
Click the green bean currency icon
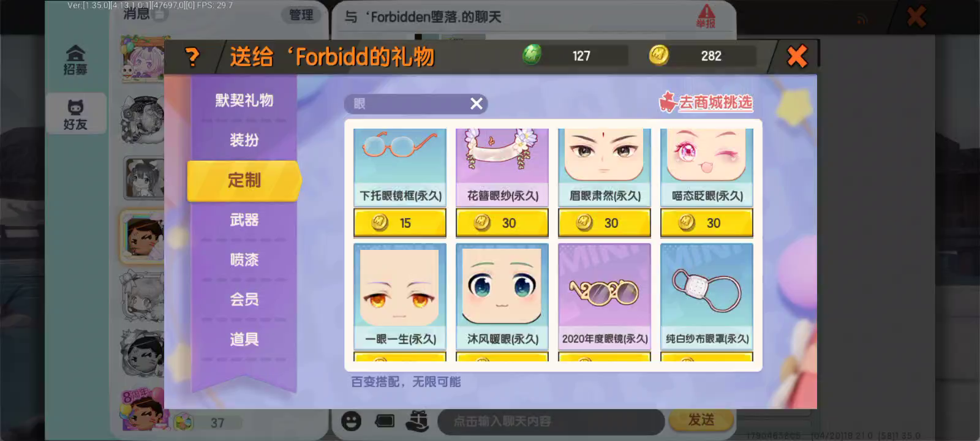pos(532,55)
